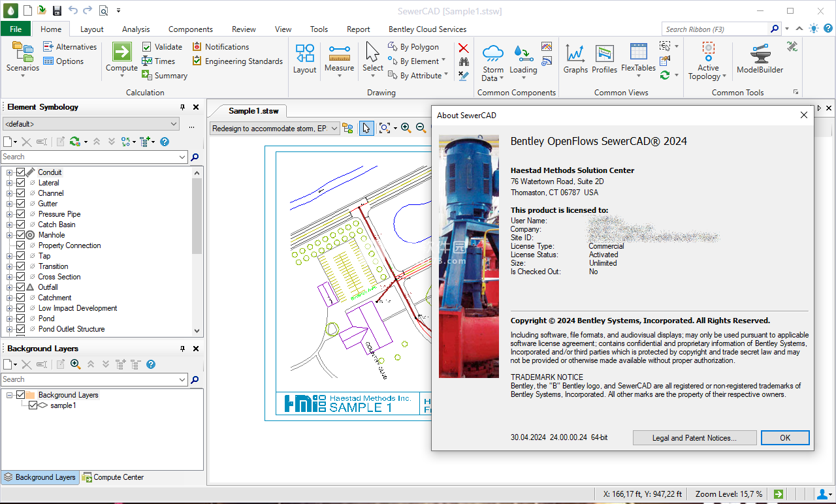Open the <default> symbology dropdown
The height and width of the screenshot is (504, 836).
pyautogui.click(x=91, y=124)
